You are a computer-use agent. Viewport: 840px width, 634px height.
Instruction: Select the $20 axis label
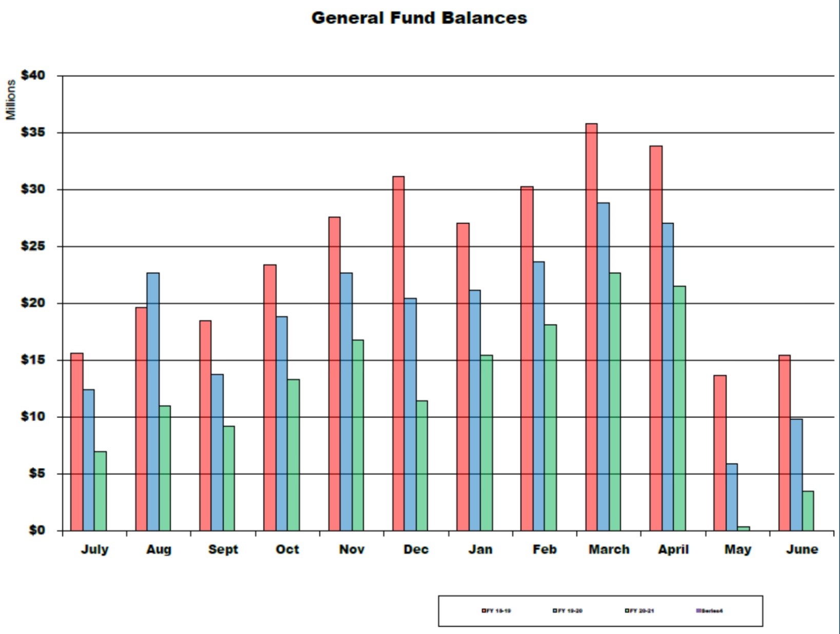point(33,303)
